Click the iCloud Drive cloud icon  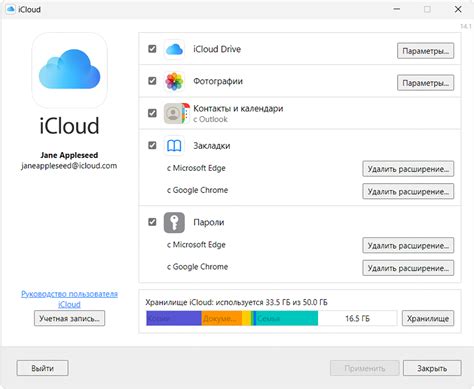174,49
